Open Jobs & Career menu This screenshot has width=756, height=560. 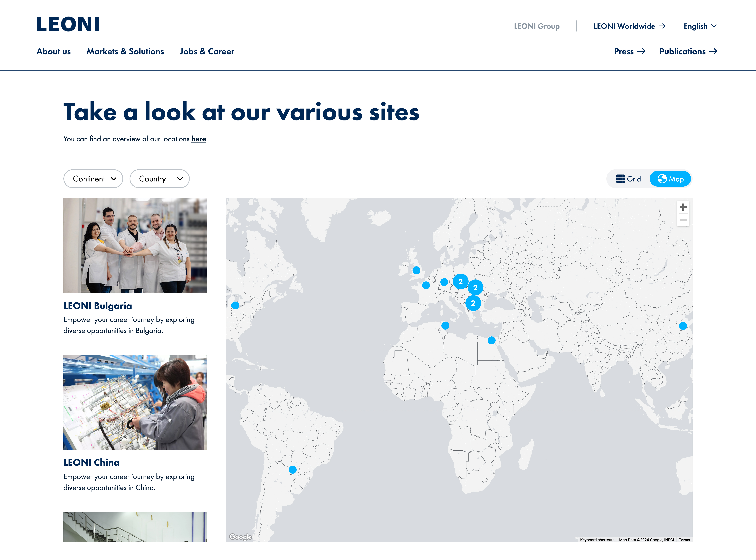point(207,52)
